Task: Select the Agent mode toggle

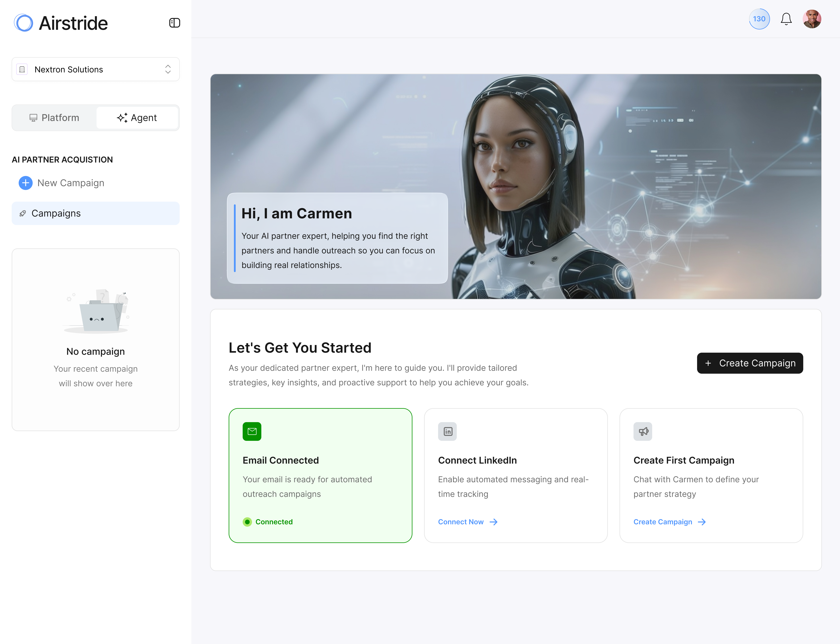Action: click(137, 118)
